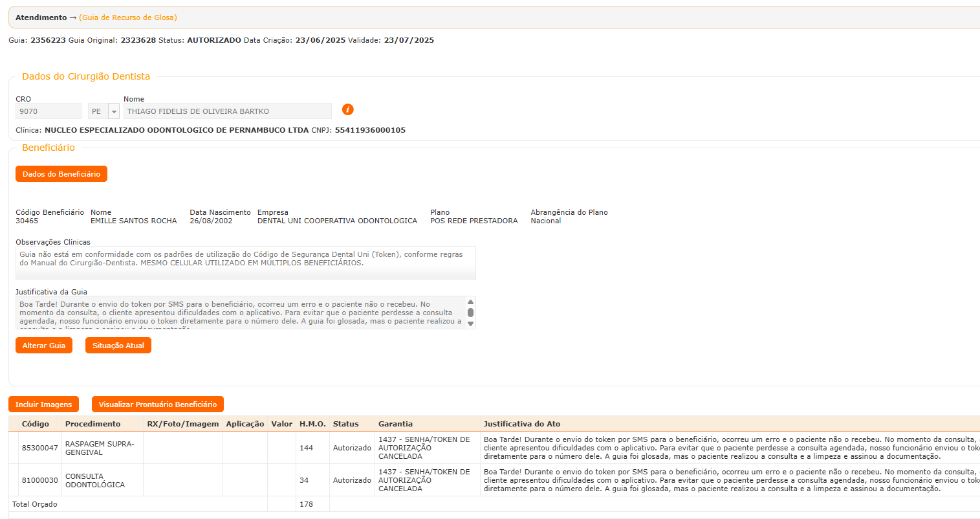This screenshot has height=519, width=980.
Task: Click the dentist Nome input field
Action: tap(227, 111)
